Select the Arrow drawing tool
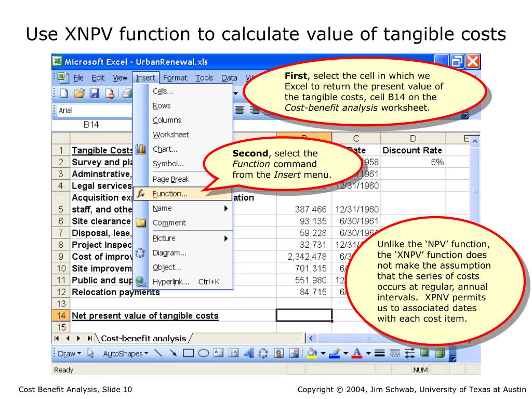 [173, 353]
